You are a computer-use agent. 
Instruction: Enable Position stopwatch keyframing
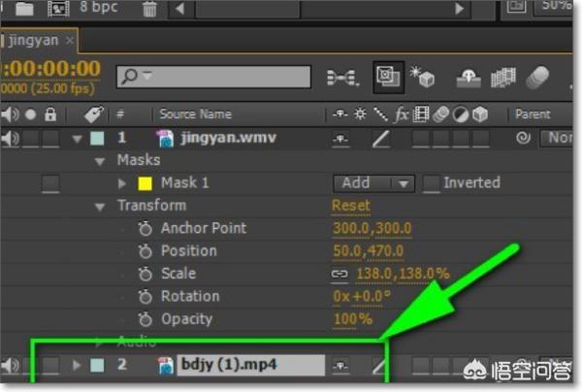[x=145, y=251]
